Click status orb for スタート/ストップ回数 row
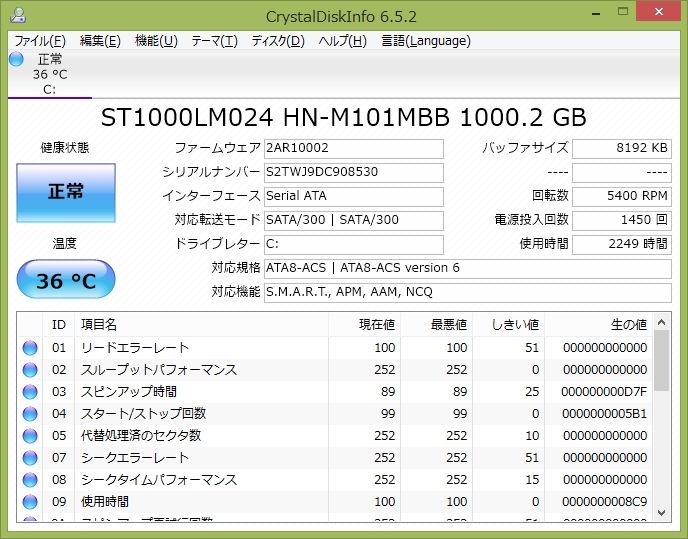Screen dimensions: 688x539 pyautogui.click(x=30, y=413)
